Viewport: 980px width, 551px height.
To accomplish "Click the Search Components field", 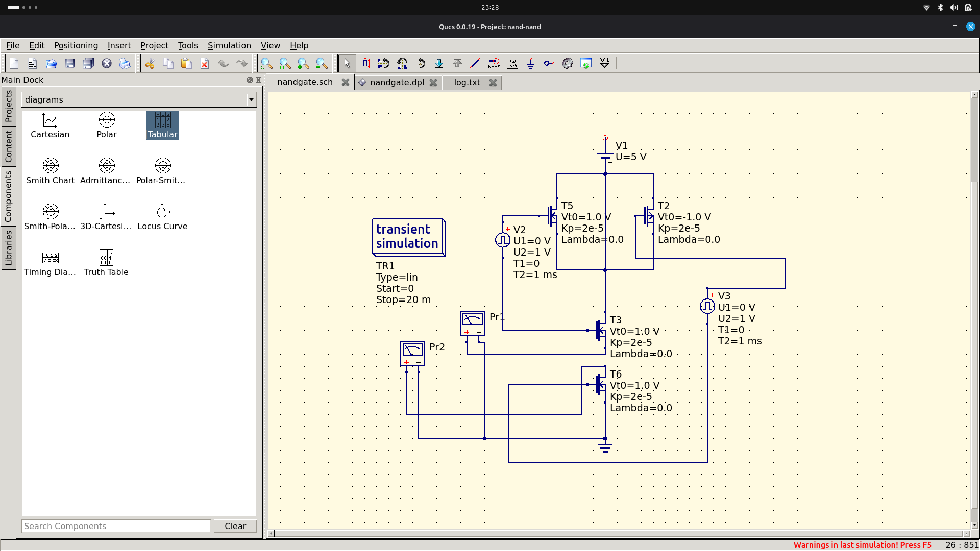I will click(116, 526).
